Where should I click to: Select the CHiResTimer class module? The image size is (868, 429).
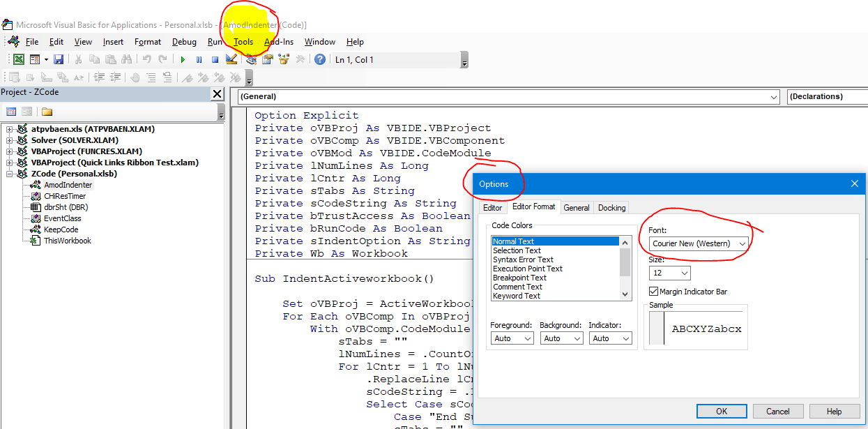[x=65, y=196]
